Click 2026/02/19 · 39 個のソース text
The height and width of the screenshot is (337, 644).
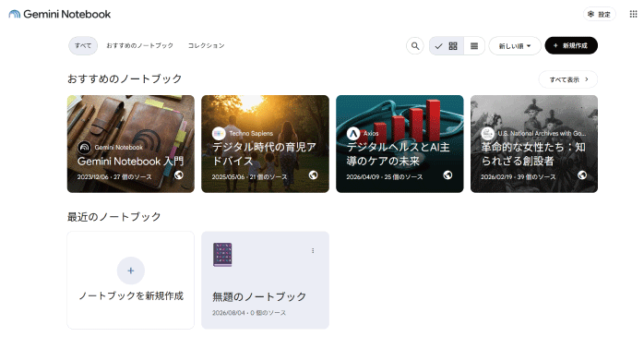tap(518, 177)
